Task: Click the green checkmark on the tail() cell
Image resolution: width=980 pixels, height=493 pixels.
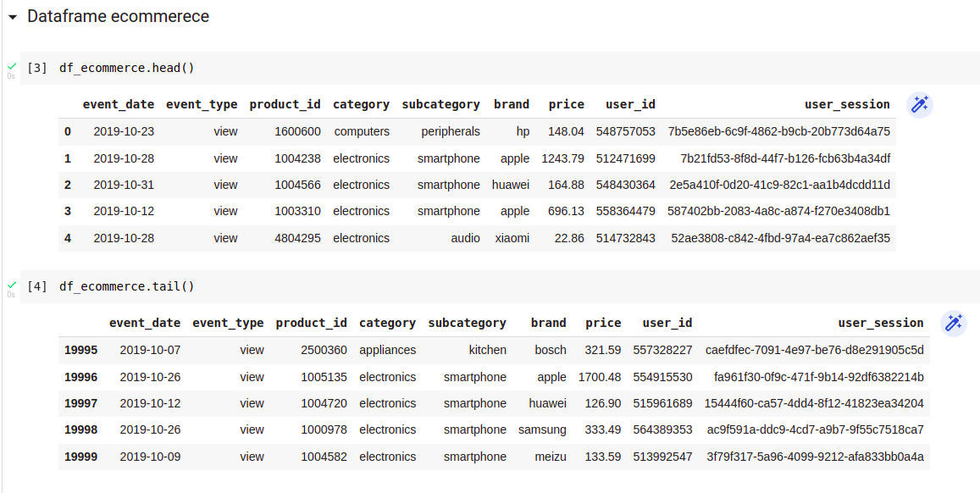Action: 10,284
